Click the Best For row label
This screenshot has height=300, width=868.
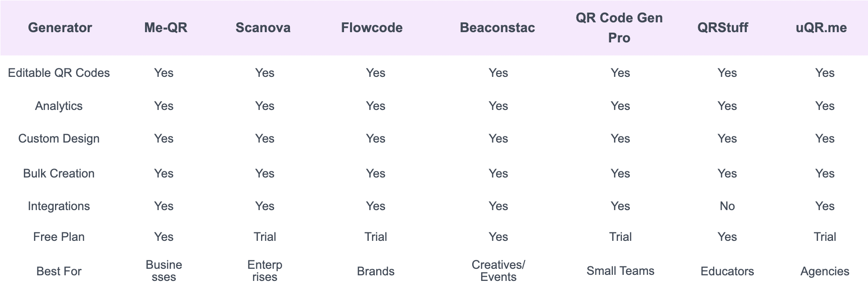click(59, 272)
